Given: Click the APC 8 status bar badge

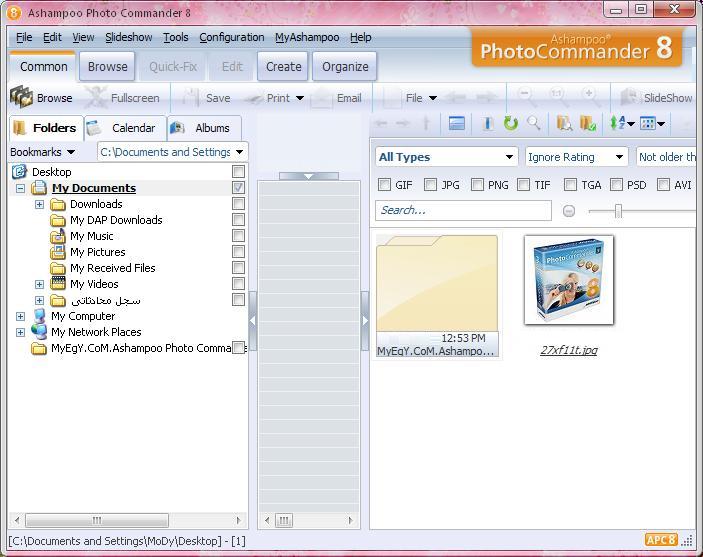Looking at the screenshot, I should (661, 540).
